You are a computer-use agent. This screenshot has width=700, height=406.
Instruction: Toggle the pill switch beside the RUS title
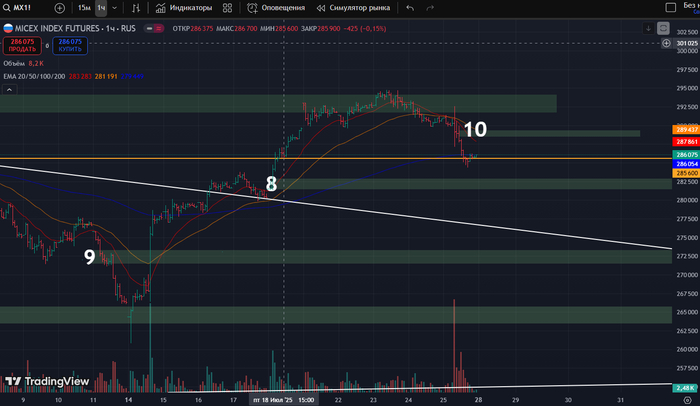tap(153, 28)
